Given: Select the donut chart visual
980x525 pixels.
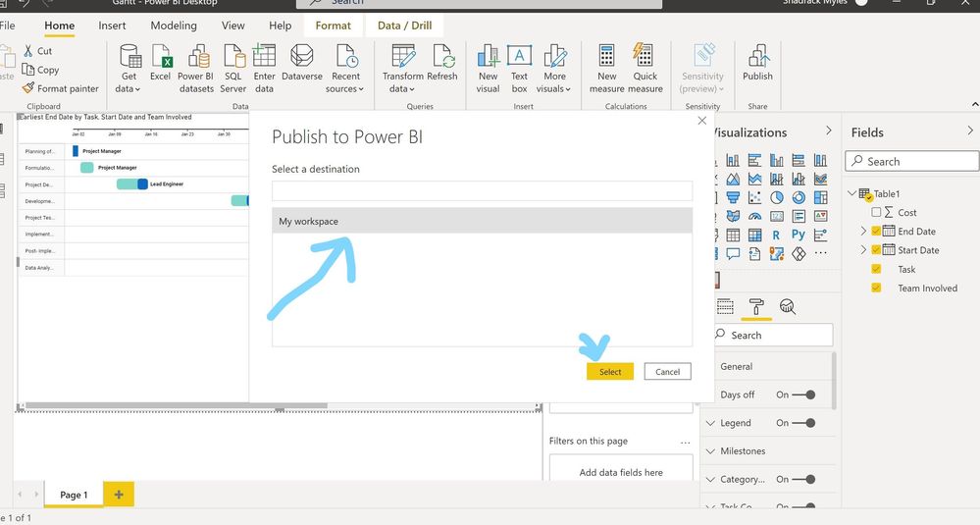Looking at the screenshot, I should point(799,197).
